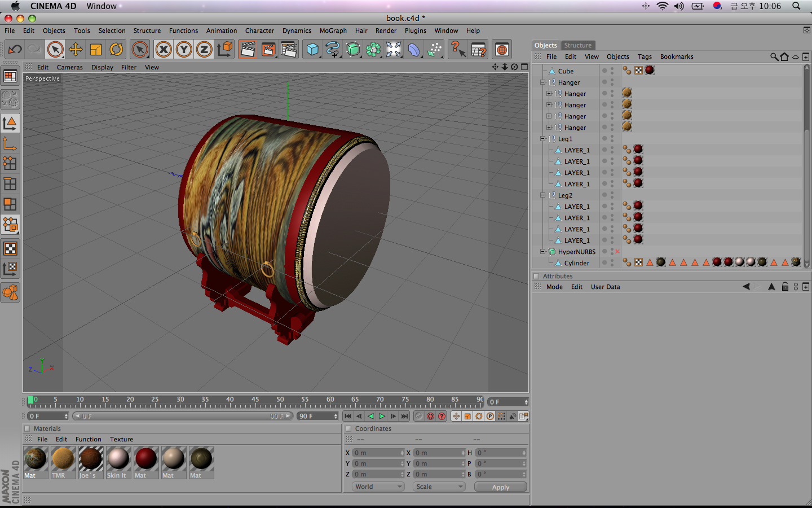Open the Render Settings icon
The width and height of the screenshot is (812, 508).
pyautogui.click(x=289, y=50)
